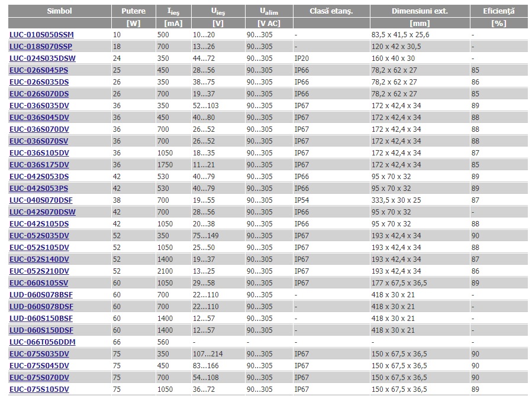Image resolution: width=532 pixels, height=396 pixels.
Task: Open the LUD-060S150BSF product link
Action: (41, 319)
